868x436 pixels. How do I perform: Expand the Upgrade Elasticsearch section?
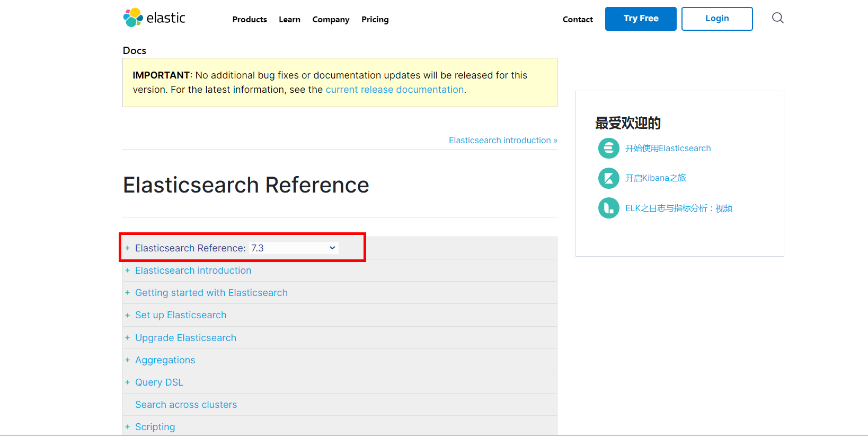pos(127,338)
